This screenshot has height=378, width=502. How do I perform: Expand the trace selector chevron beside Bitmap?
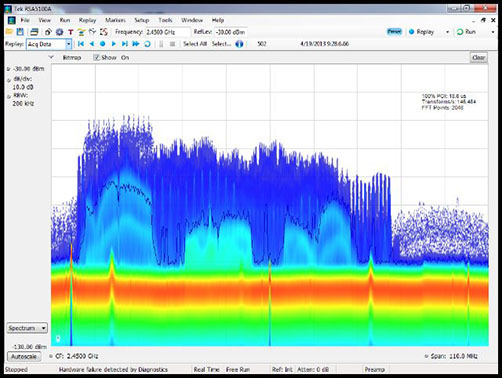pos(51,57)
